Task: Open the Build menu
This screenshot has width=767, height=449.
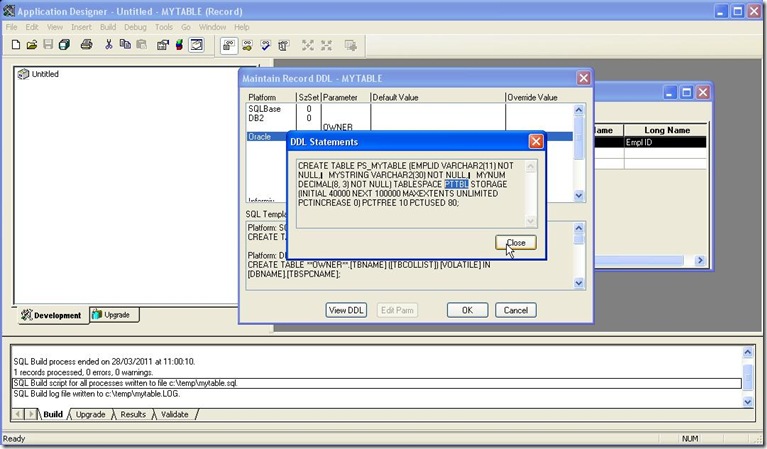Action: 108,27
